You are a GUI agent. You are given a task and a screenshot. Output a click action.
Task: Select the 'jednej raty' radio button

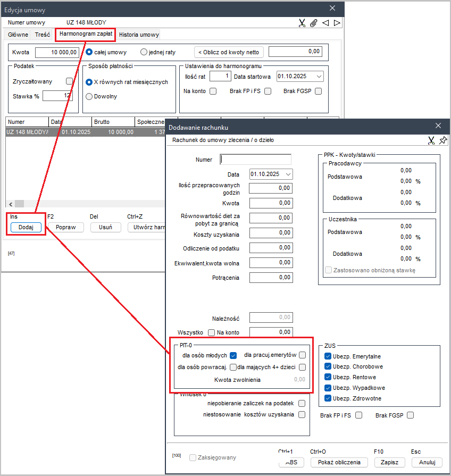pos(144,52)
